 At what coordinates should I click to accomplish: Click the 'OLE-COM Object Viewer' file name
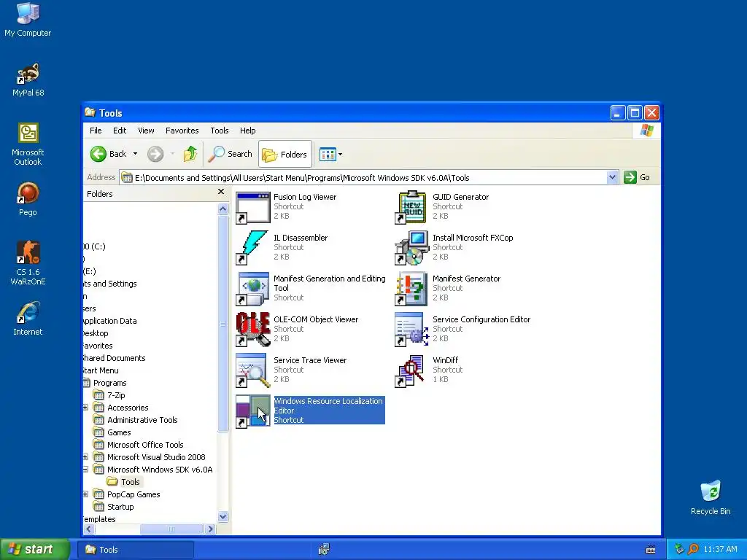point(316,319)
